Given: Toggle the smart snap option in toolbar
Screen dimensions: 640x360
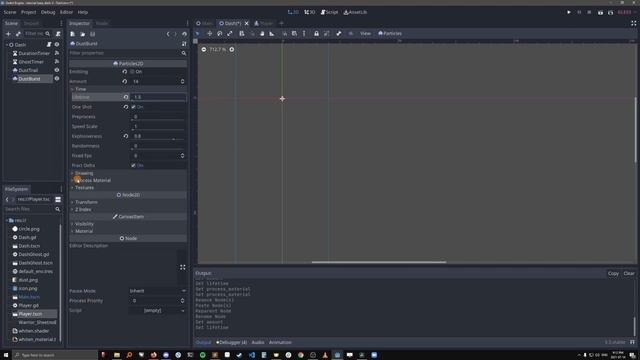Looking at the screenshot, I should pos(284,33).
